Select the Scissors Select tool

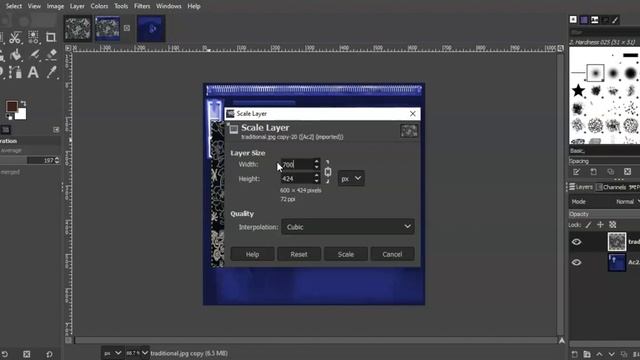(15, 38)
